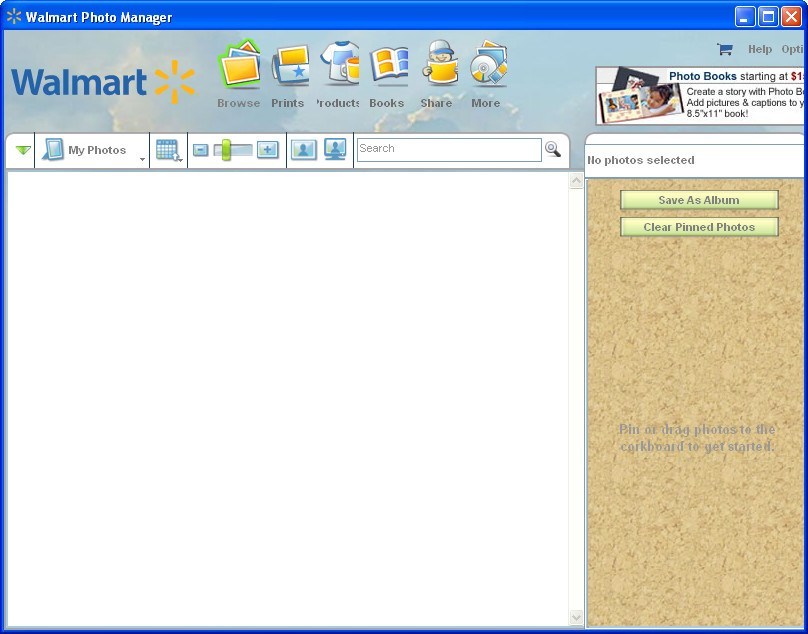Open the Products section icon
The image size is (808, 634).
(340, 63)
